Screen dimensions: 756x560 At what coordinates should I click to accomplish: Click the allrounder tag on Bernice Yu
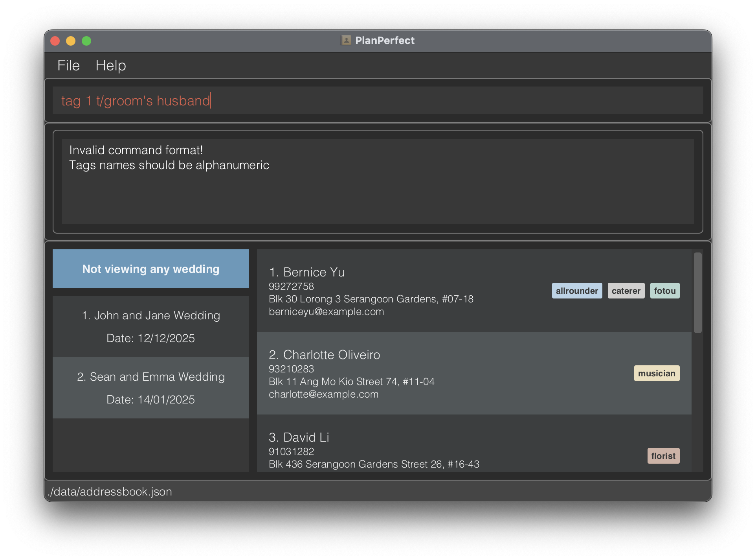coord(576,291)
